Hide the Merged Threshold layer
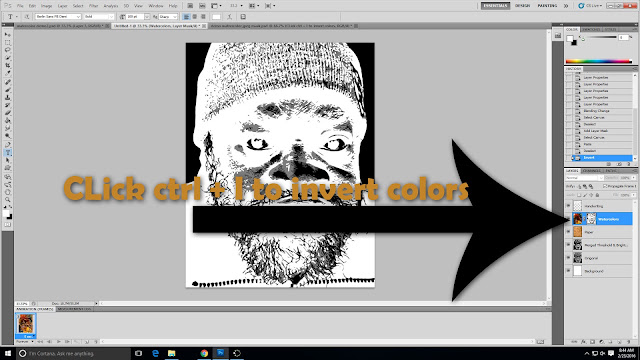This screenshot has height=360, width=640. pos(569,245)
